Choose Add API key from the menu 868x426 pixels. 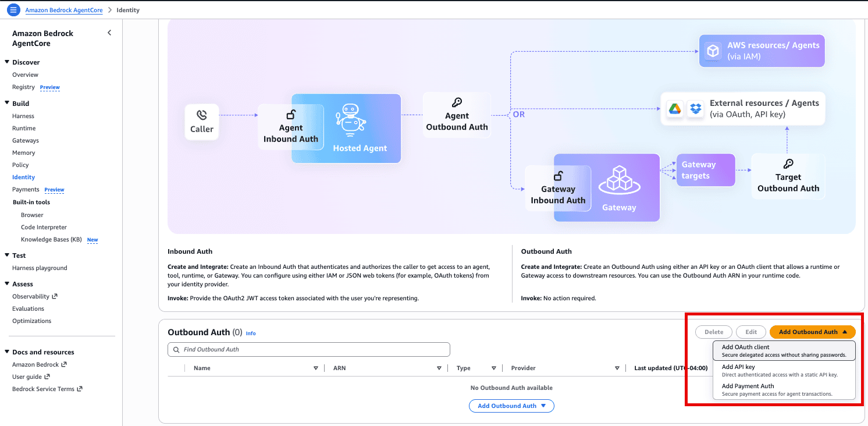tap(784, 371)
